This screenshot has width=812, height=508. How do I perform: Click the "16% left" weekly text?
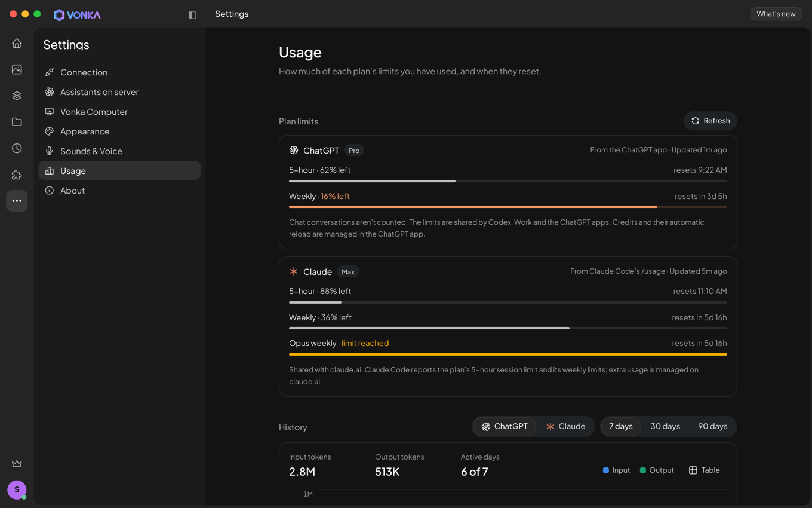coord(336,196)
